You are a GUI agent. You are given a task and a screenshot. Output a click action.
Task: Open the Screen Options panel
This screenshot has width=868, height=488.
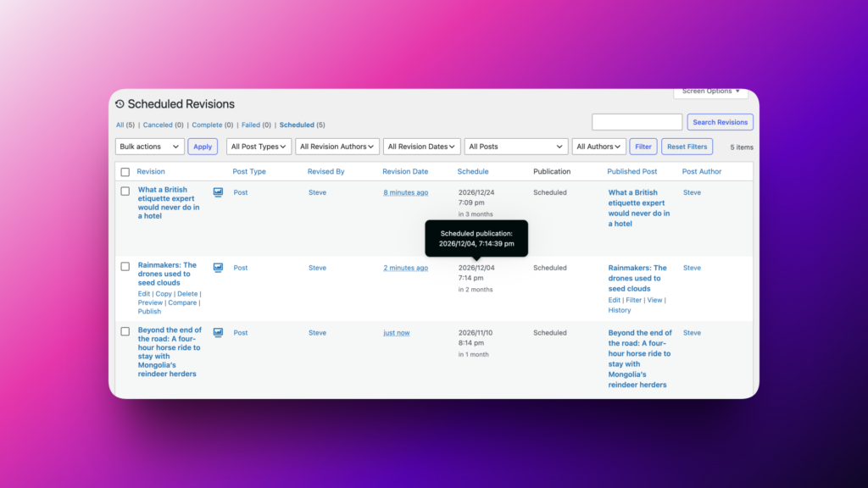tap(711, 91)
